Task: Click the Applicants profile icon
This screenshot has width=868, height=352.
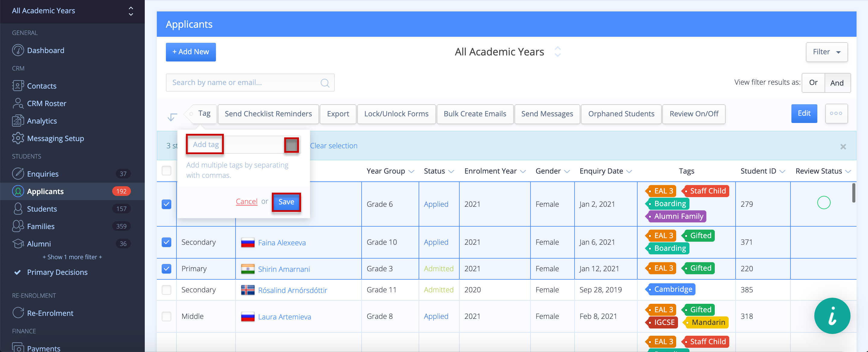Action: (18, 191)
